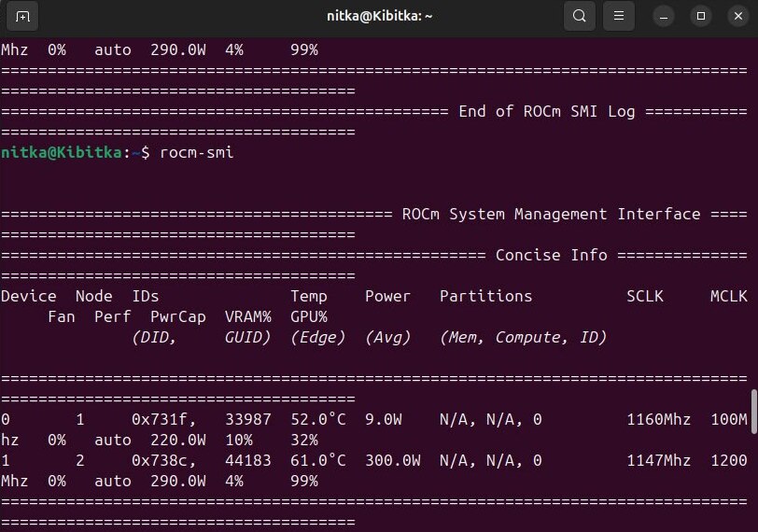Click 99% in the top output line

303,49
